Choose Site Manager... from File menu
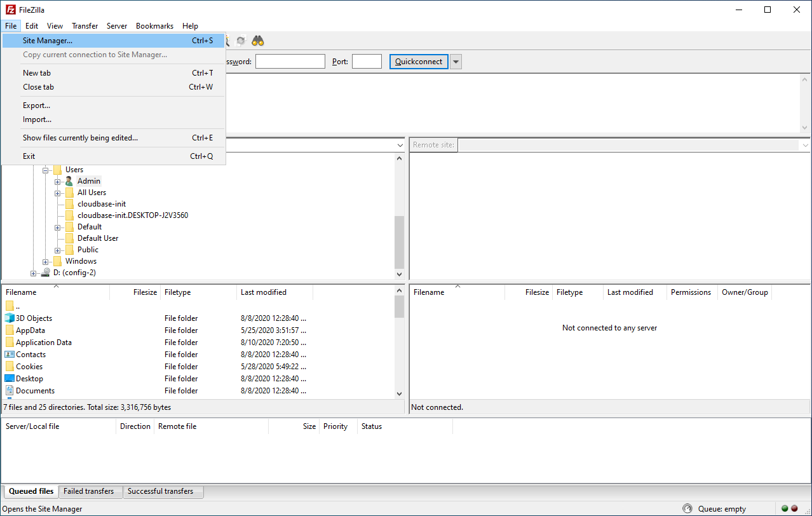 pyautogui.click(x=114, y=41)
